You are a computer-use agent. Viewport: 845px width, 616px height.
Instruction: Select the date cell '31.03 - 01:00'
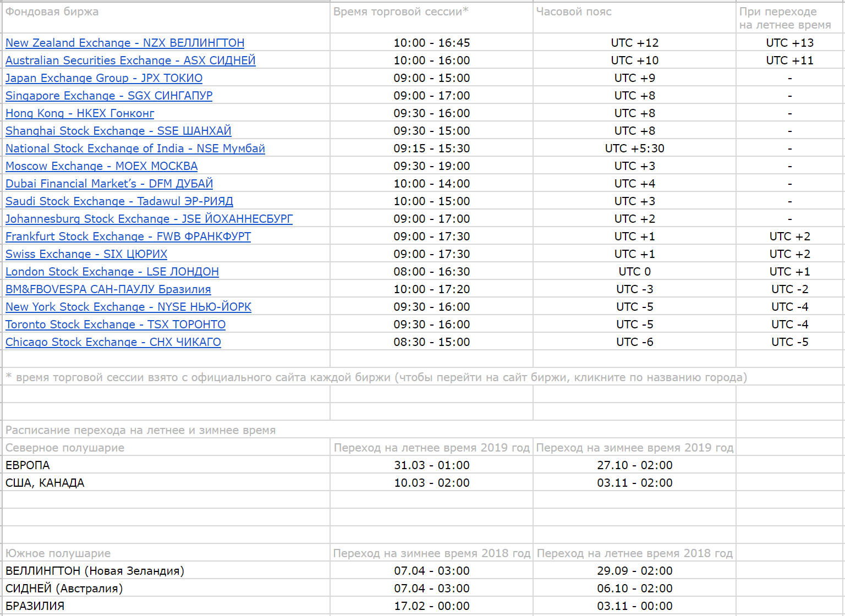pyautogui.click(x=432, y=465)
